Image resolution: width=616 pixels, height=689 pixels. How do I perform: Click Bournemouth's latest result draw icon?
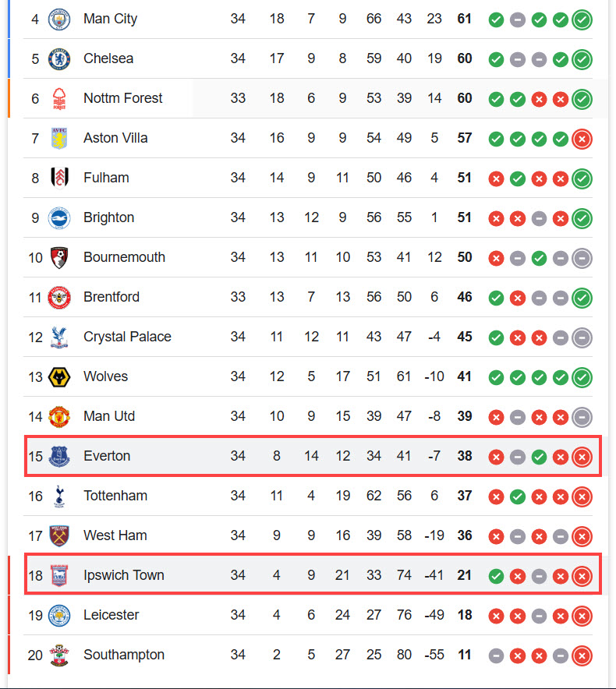(582, 259)
